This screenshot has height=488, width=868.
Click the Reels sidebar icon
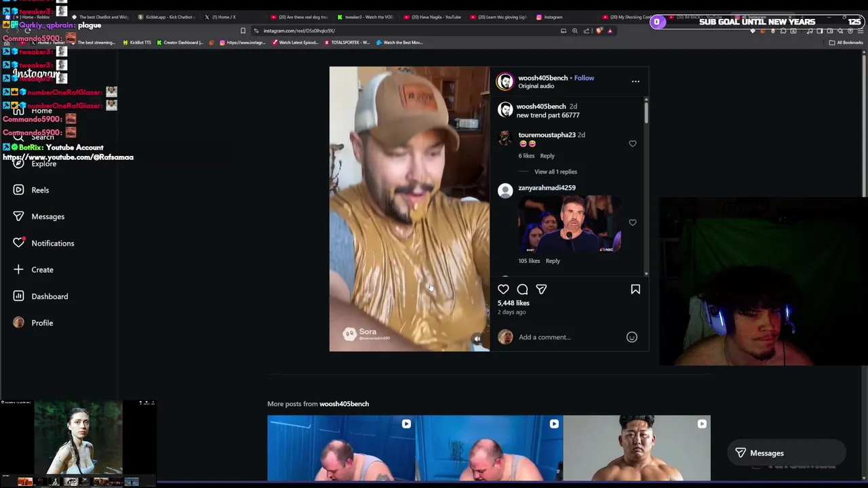tap(18, 190)
